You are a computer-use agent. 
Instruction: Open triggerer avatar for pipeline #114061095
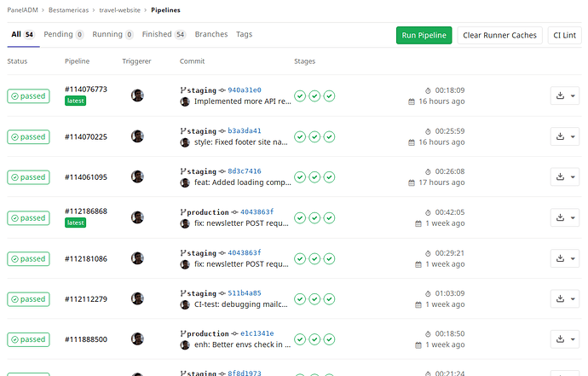(x=137, y=176)
